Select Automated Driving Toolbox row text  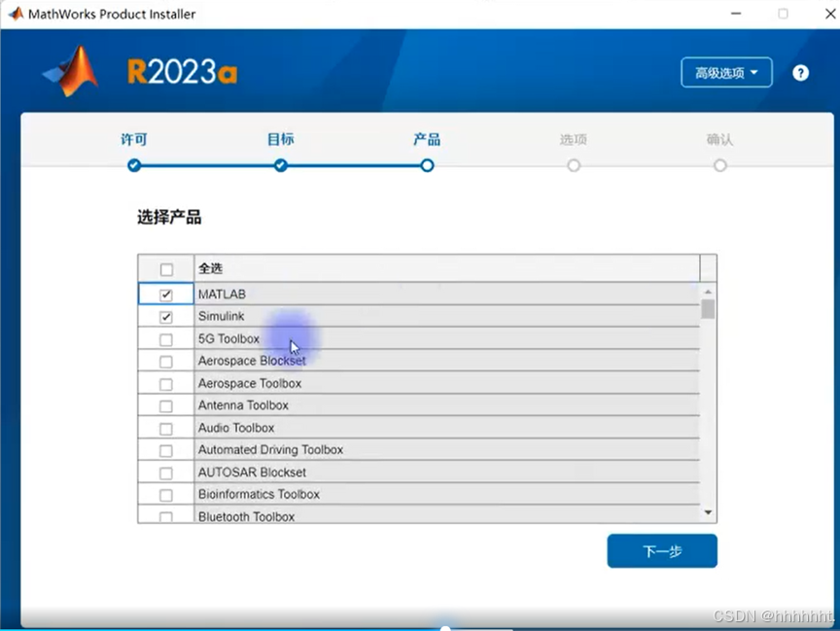270,450
